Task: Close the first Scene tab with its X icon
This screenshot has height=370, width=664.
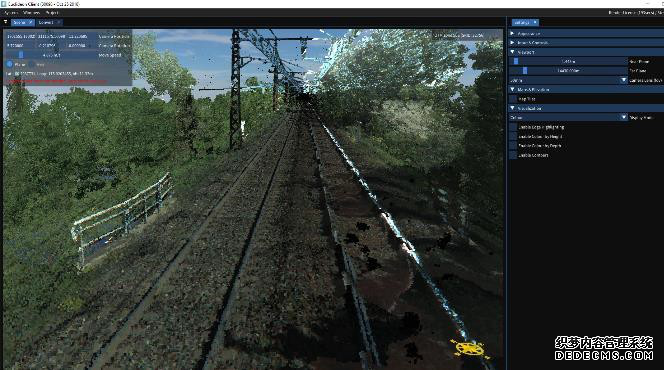Action: click(x=30, y=22)
